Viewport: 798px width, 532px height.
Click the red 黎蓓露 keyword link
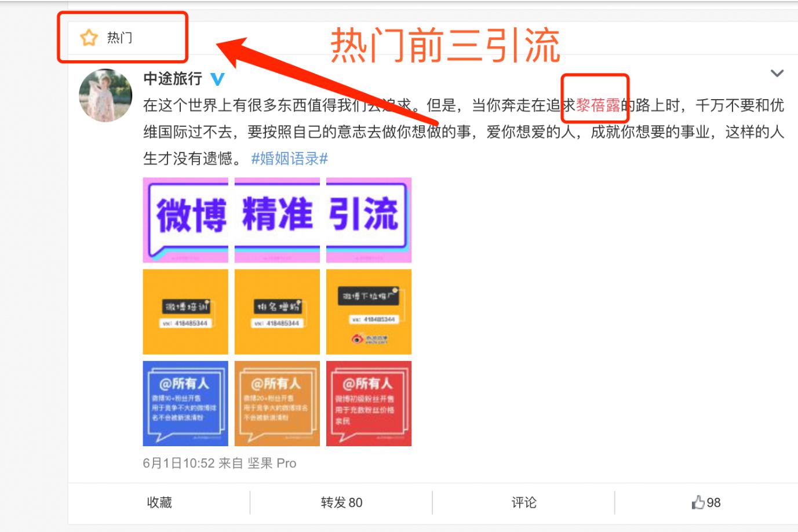point(598,105)
